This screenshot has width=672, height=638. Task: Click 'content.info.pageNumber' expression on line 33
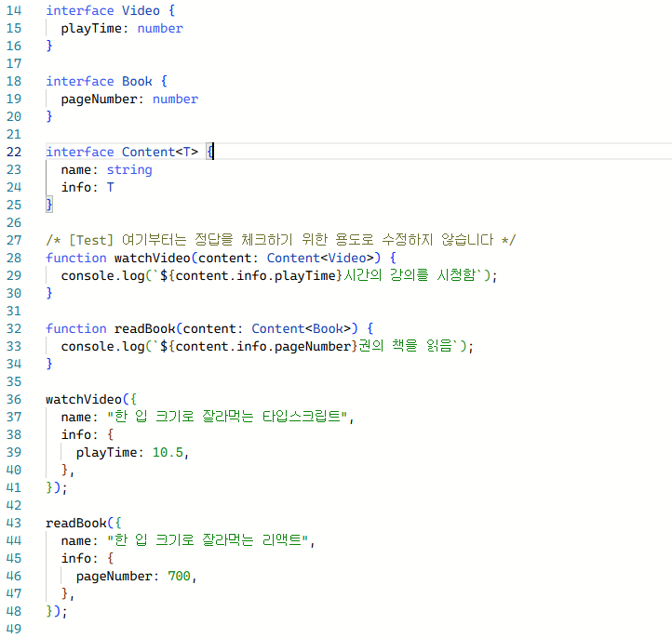pos(262,346)
